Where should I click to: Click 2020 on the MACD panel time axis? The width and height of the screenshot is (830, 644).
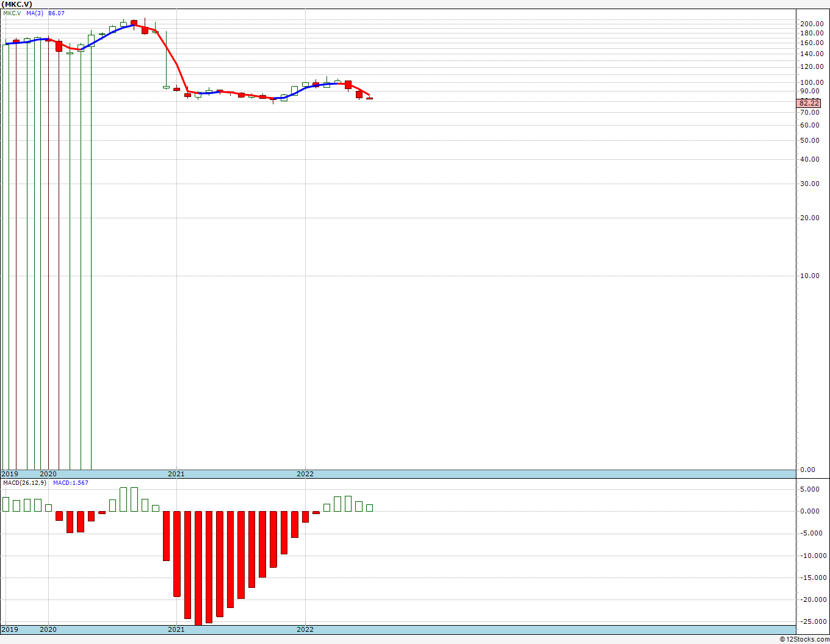[48, 629]
